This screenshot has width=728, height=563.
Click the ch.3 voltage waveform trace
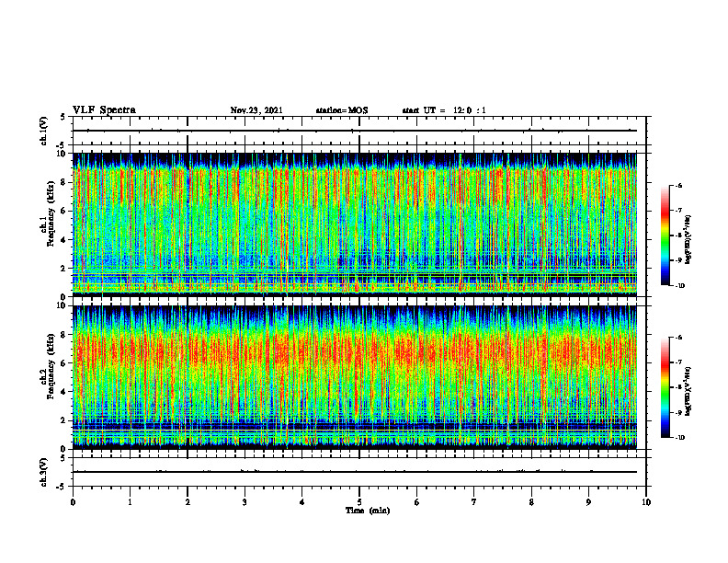click(355, 472)
